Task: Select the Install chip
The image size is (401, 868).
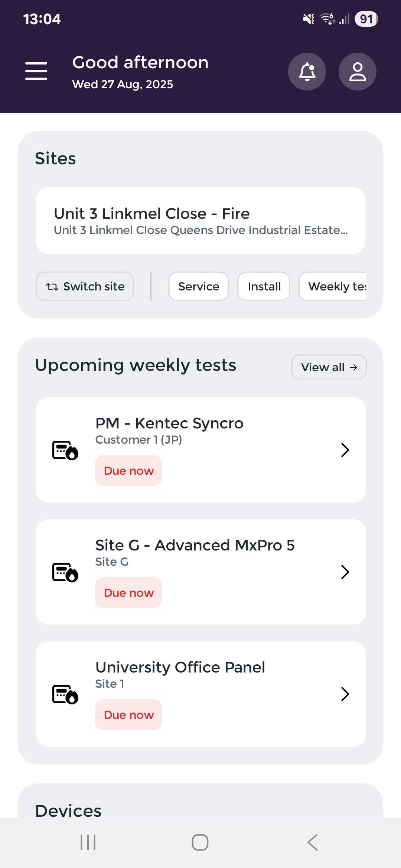Action: click(x=264, y=286)
